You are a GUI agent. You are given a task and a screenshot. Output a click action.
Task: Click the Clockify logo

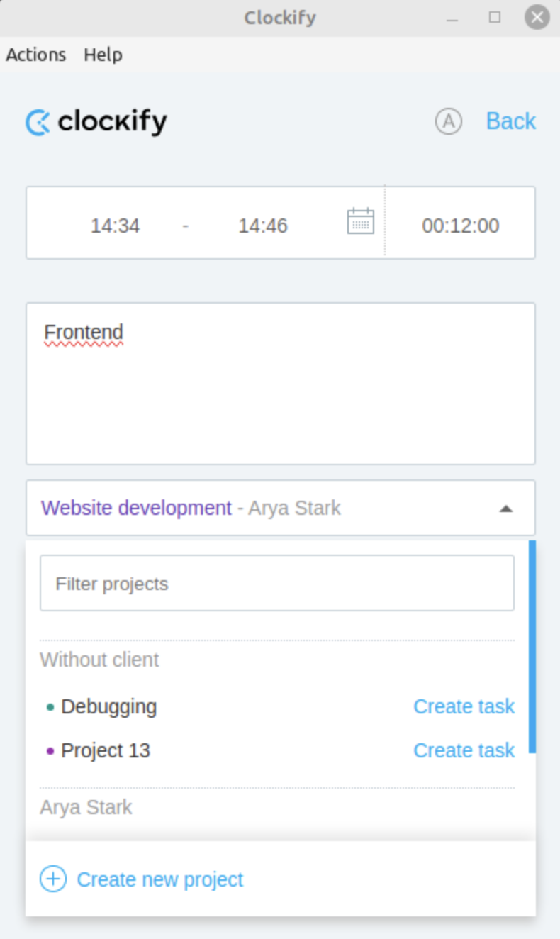(x=96, y=121)
